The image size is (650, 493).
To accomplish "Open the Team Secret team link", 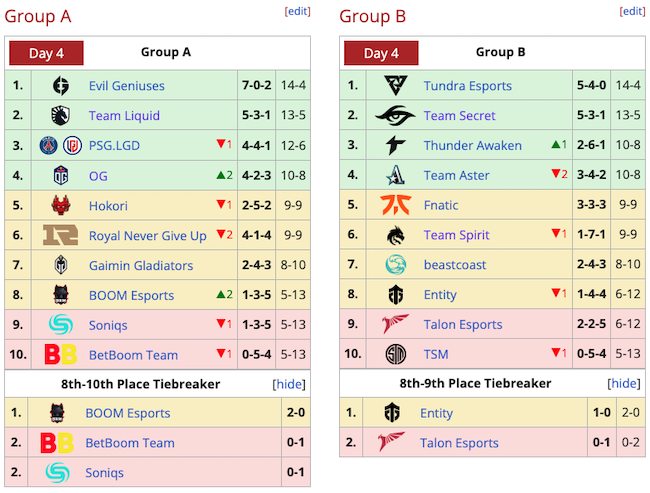I will [459, 115].
